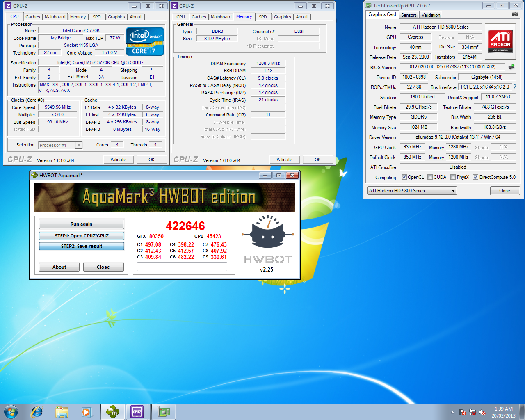
Task: Toggle the CUDA checkbox
Action: [430, 177]
